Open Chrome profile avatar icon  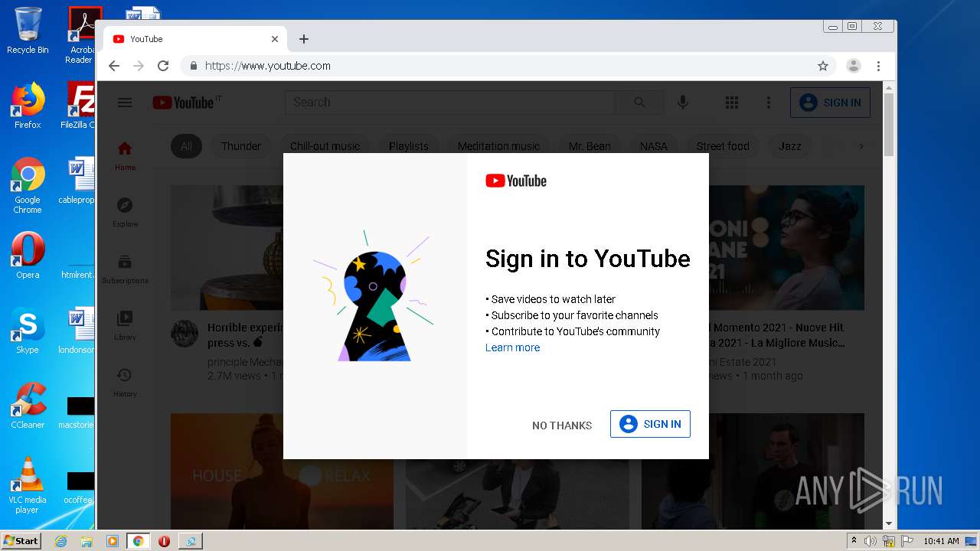click(x=854, y=66)
